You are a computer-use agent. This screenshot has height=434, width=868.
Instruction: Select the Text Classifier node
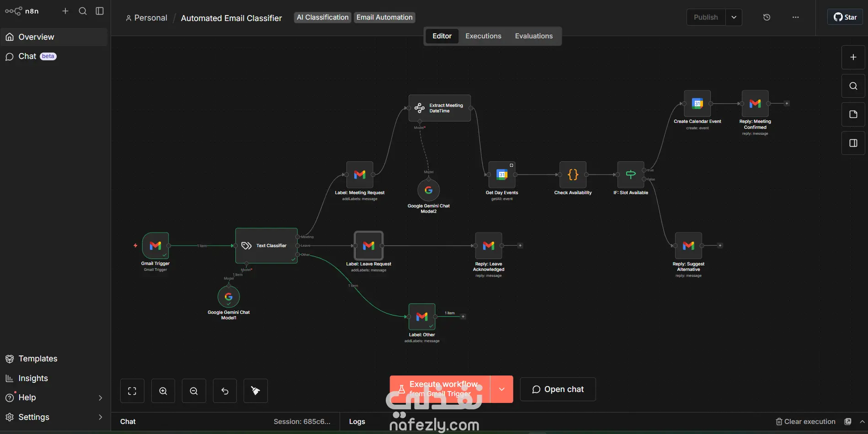tap(266, 246)
